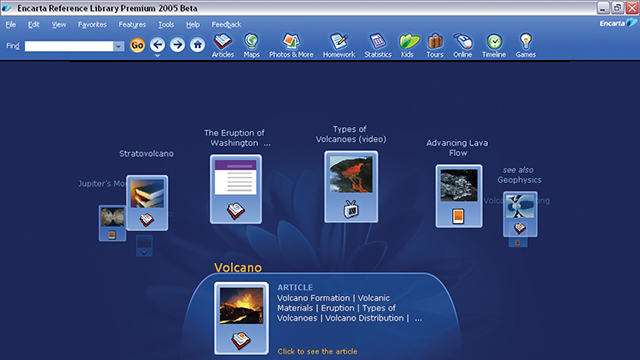Open the Maps section
Image resolution: width=640 pixels, height=360 pixels.
click(251, 45)
